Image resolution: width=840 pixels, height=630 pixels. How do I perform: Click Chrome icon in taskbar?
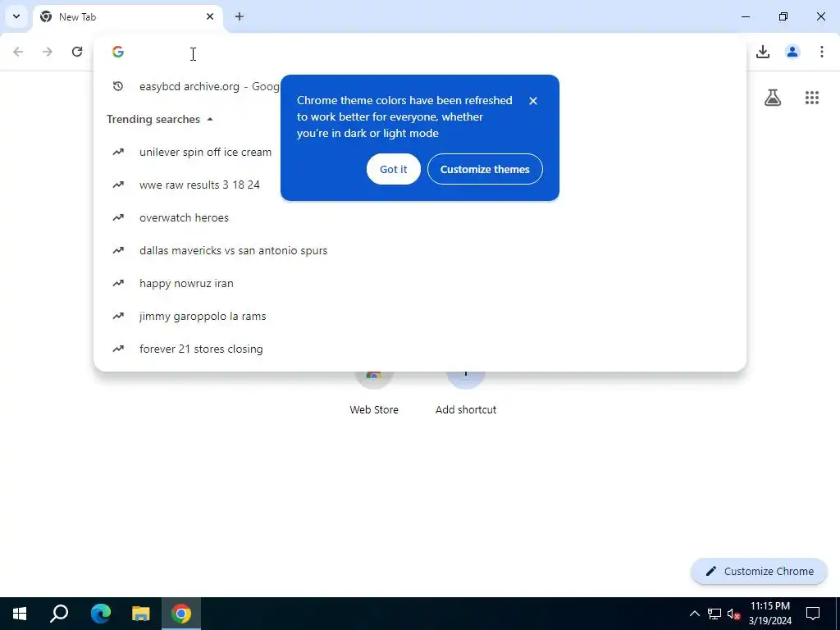point(181,614)
